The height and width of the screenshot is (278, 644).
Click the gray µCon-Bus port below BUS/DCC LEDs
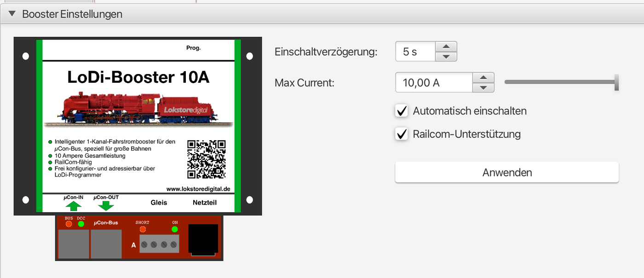73,244
